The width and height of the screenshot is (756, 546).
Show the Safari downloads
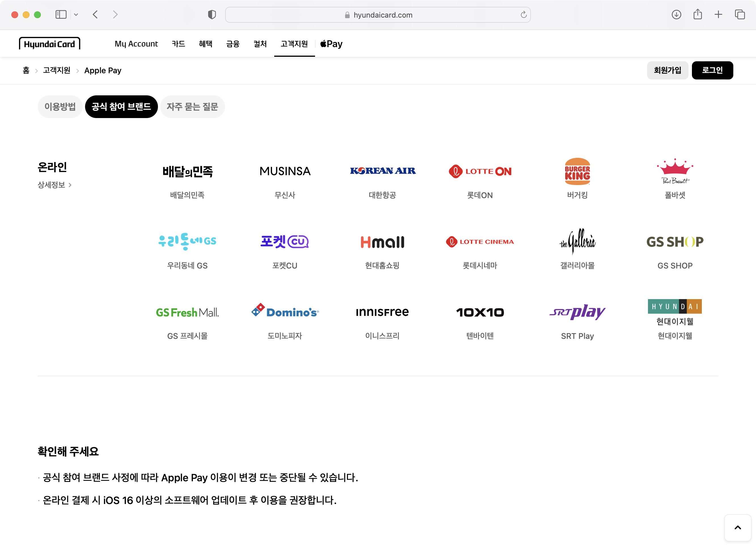pyautogui.click(x=676, y=15)
